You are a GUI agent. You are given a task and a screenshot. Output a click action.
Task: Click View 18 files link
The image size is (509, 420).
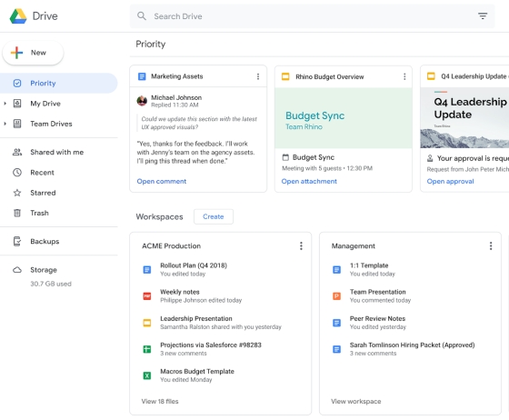pos(160,402)
